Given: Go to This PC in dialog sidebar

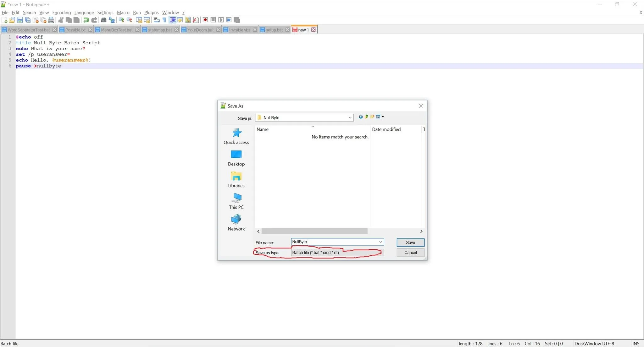Looking at the screenshot, I should coord(236,201).
